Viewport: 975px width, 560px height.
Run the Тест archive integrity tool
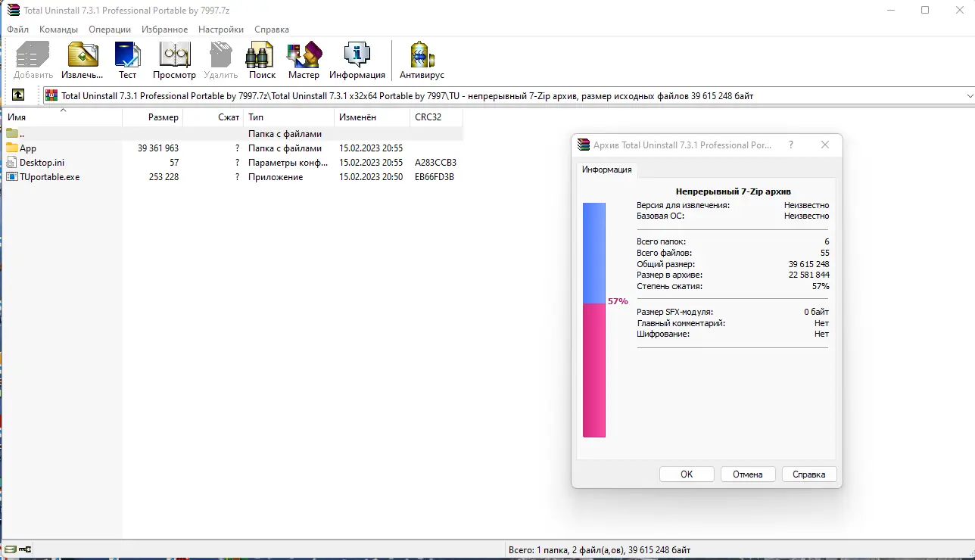(x=127, y=61)
